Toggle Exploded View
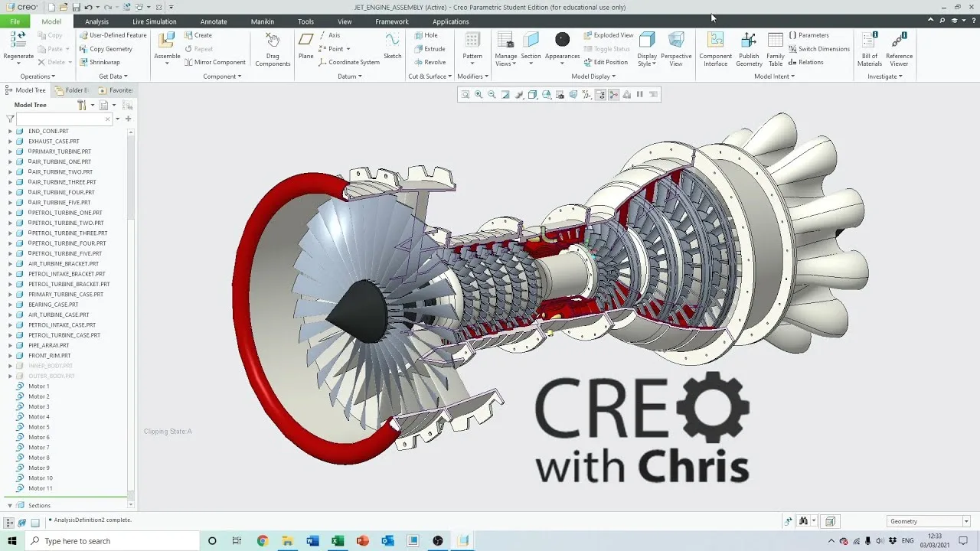Screen dimensions: 980x551 pos(609,35)
